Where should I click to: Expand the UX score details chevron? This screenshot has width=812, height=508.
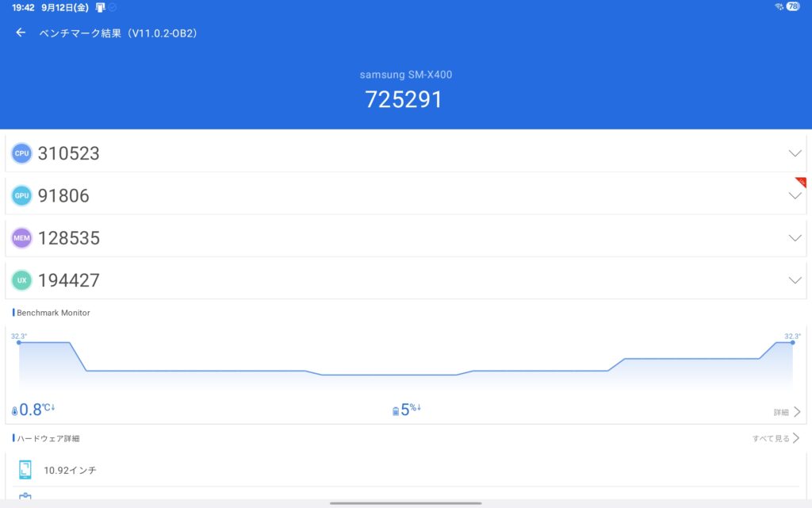[x=795, y=280]
